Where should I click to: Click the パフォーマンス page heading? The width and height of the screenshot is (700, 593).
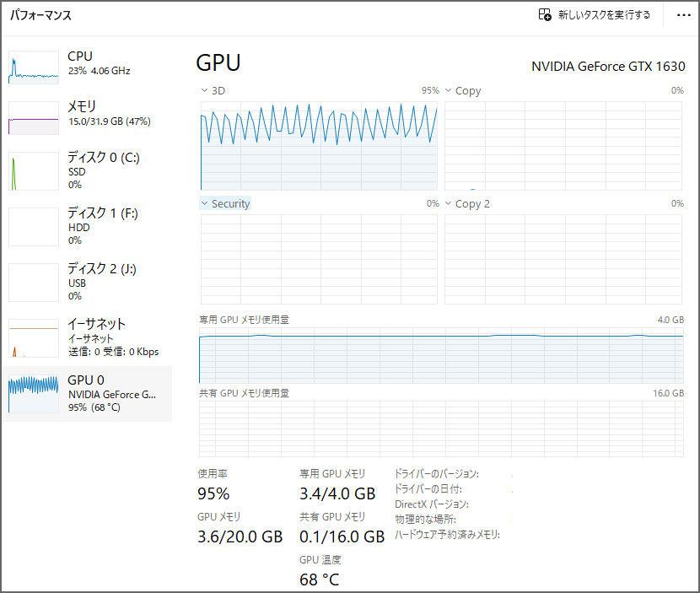coord(40,15)
